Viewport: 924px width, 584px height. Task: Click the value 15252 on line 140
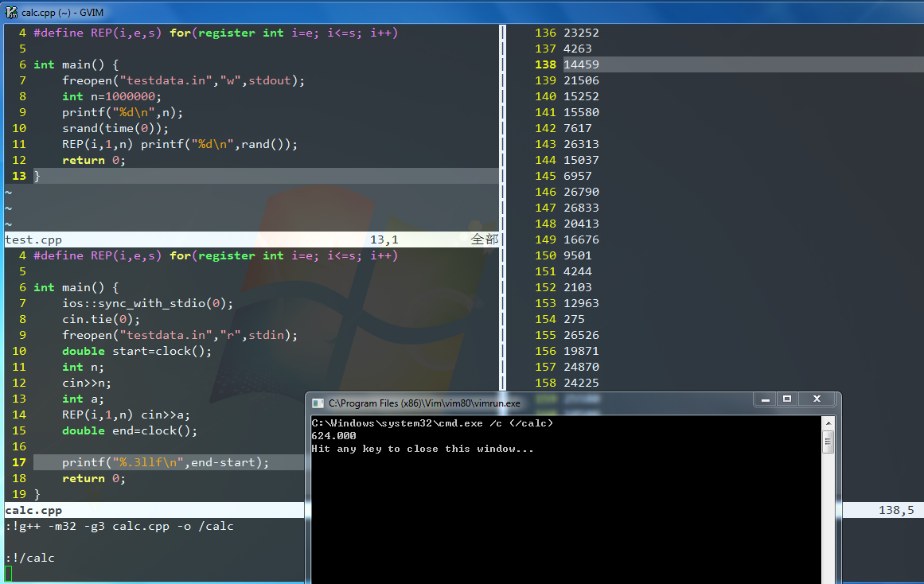point(581,96)
